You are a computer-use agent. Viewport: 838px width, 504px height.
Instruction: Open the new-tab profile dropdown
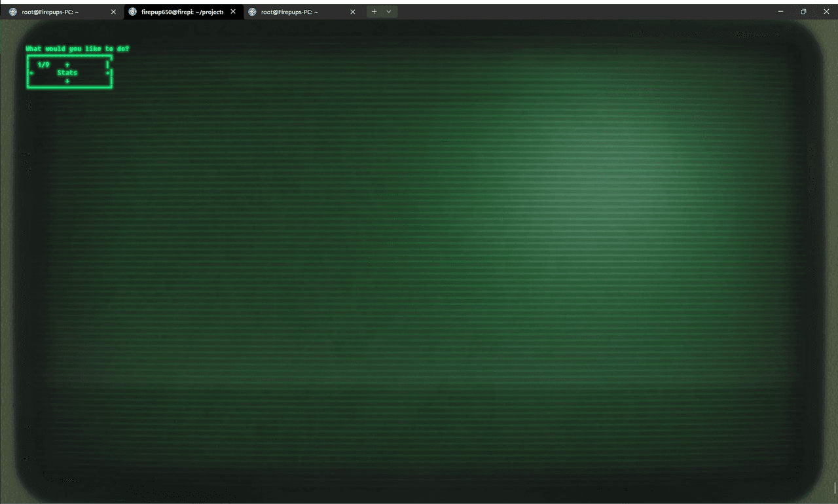(x=389, y=12)
